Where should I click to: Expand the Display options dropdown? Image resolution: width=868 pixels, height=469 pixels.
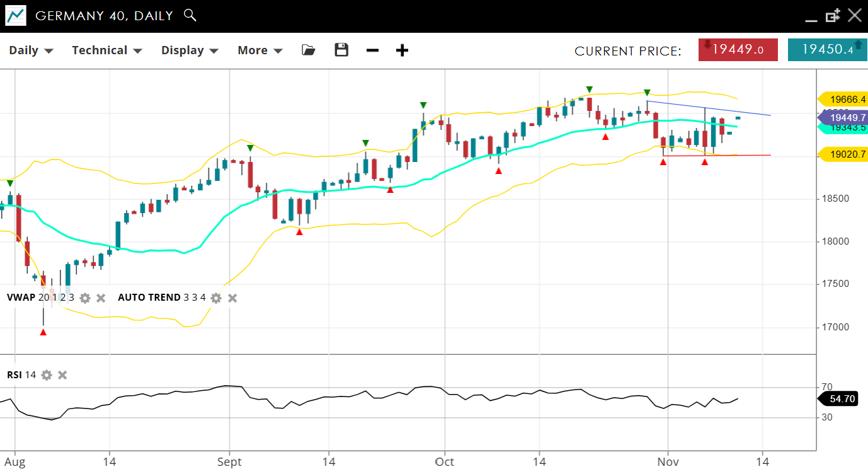[190, 50]
